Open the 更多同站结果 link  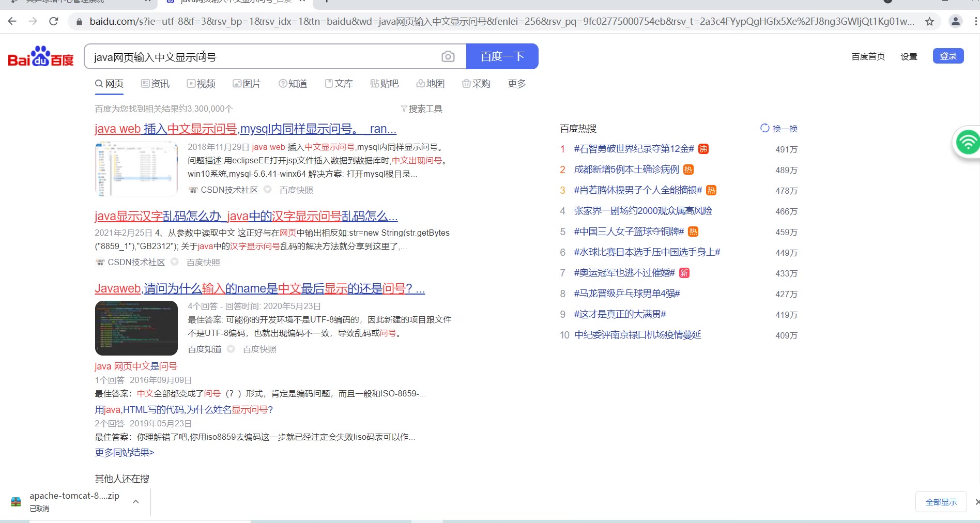[x=125, y=453]
